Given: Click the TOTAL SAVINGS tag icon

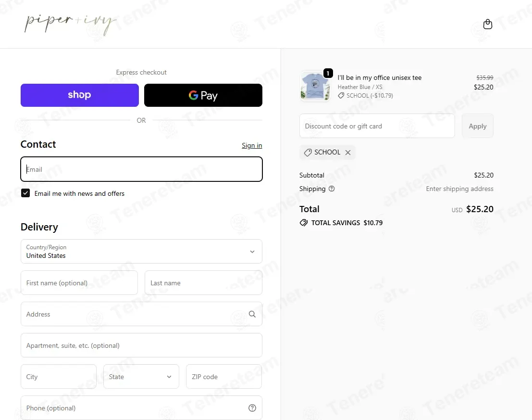Looking at the screenshot, I should pyautogui.click(x=304, y=223).
